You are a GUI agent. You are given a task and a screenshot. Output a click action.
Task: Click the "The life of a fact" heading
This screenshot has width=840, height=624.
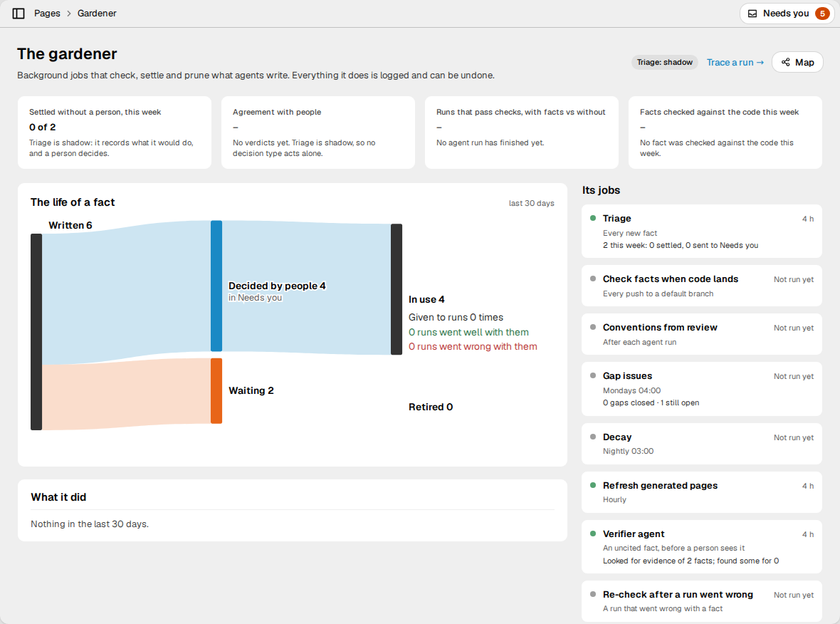point(73,202)
